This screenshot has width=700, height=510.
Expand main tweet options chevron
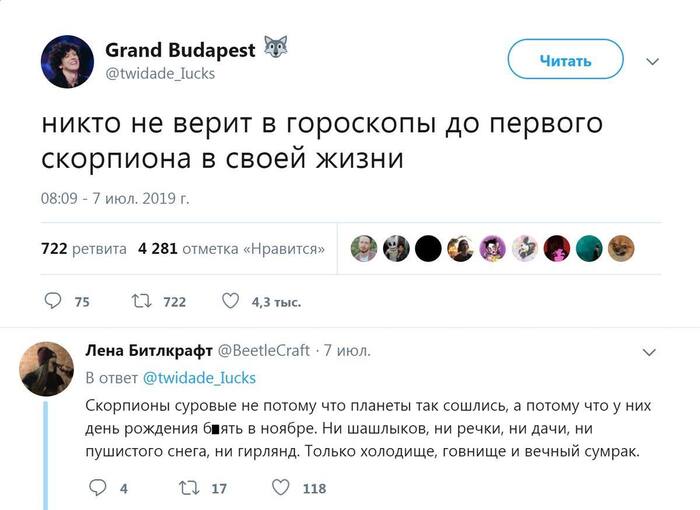(653, 61)
